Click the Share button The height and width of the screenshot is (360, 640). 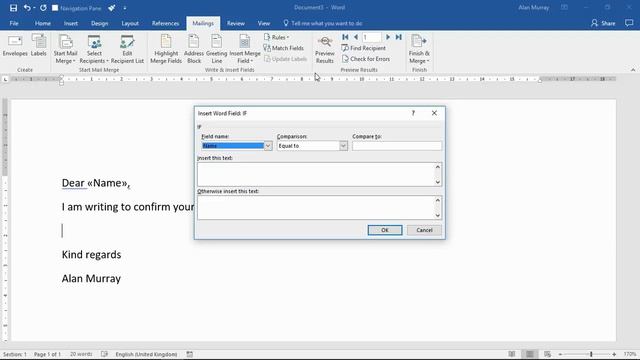click(x=603, y=23)
